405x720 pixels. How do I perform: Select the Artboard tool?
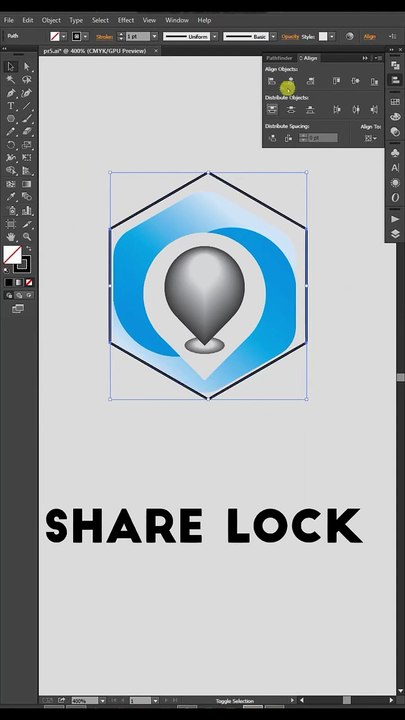[x=11, y=224]
